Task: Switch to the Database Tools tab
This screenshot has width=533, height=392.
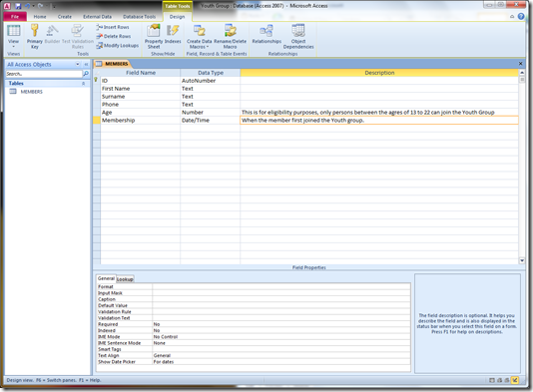Action: [139, 17]
